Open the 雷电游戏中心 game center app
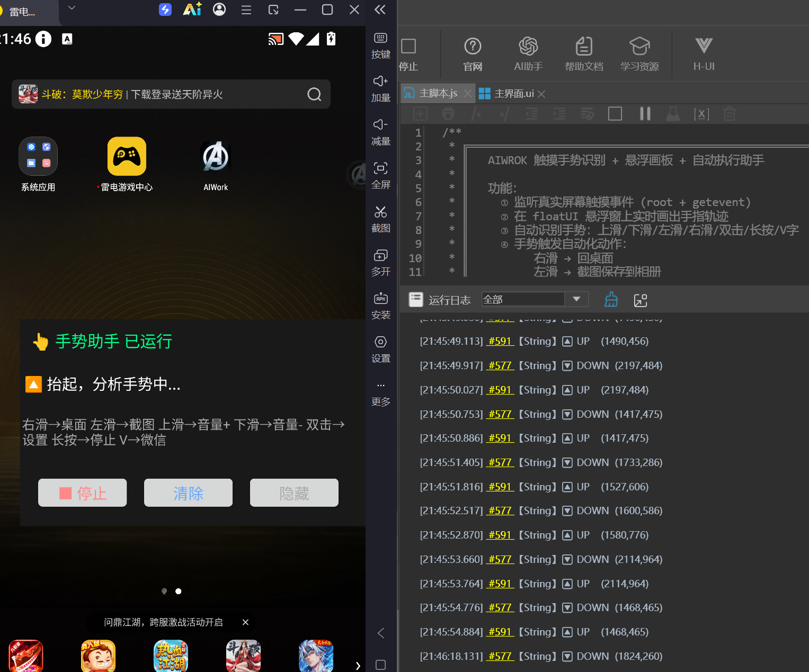Screen dimensions: 809x672 (127, 165)
